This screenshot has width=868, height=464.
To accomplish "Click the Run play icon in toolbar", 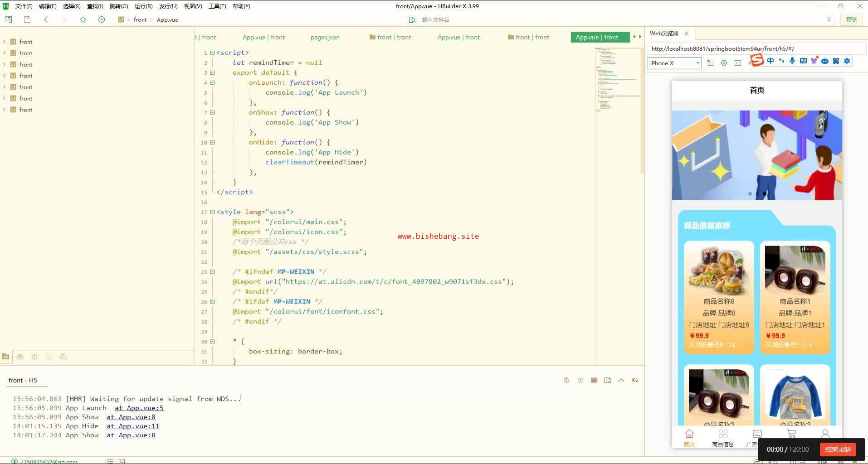I will click(102, 19).
